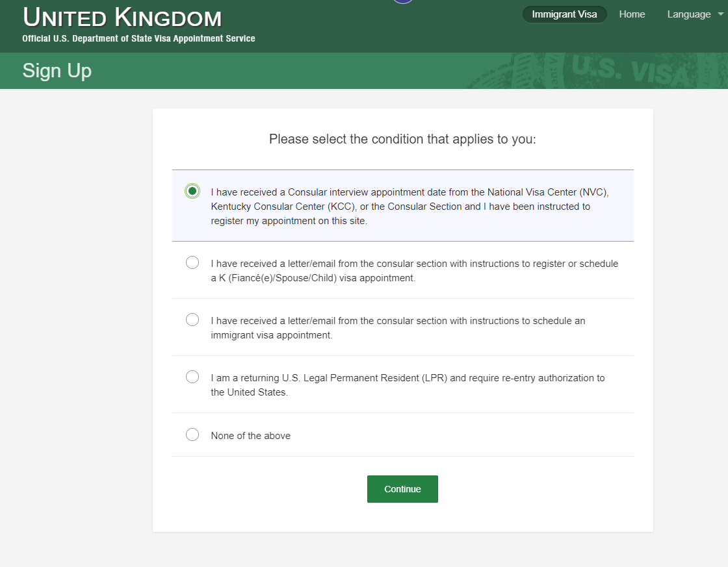The height and width of the screenshot is (567, 728).
Task: Pick the returning Legal Permanent Resident radio button
Action: [x=192, y=377]
